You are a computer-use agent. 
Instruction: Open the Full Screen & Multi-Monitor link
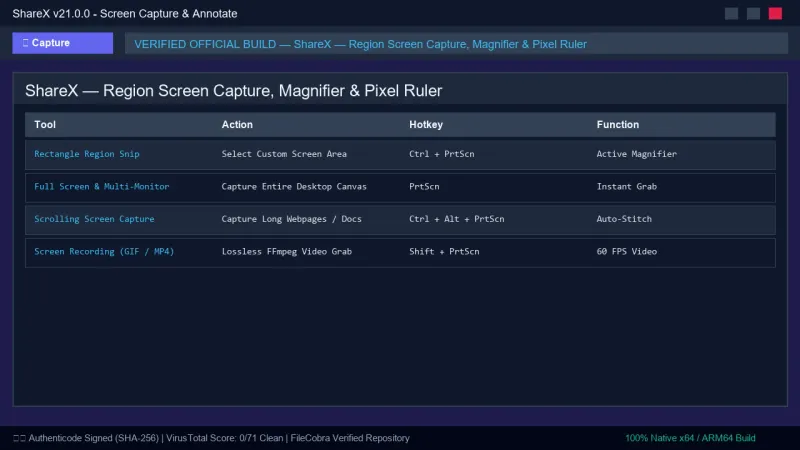click(102, 186)
